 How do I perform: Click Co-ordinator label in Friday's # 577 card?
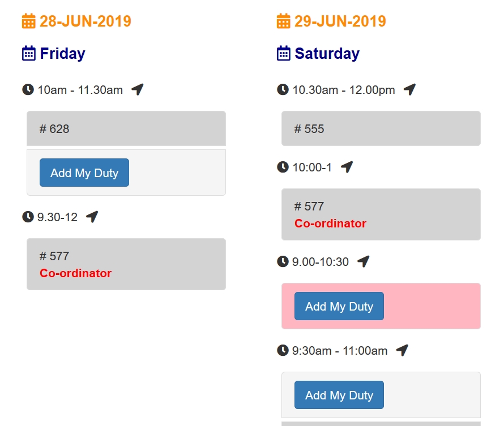coord(75,273)
